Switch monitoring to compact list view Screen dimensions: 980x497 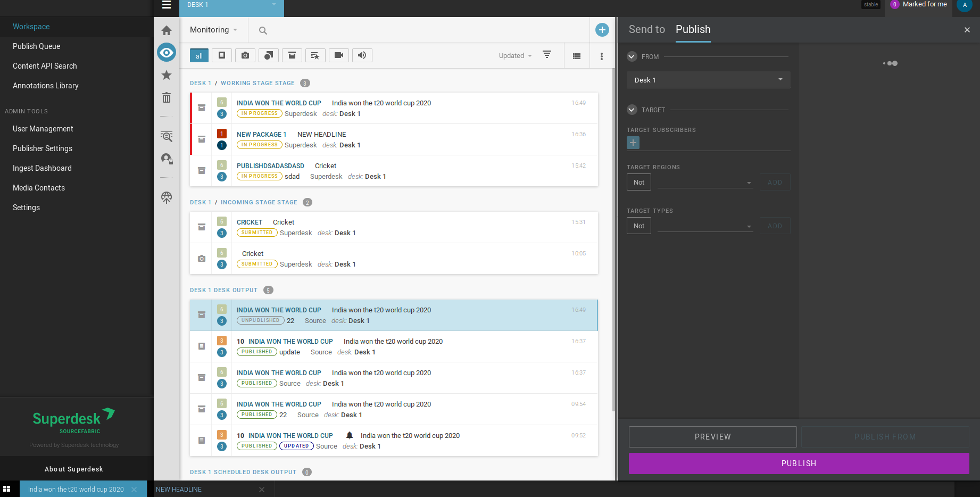coord(577,55)
